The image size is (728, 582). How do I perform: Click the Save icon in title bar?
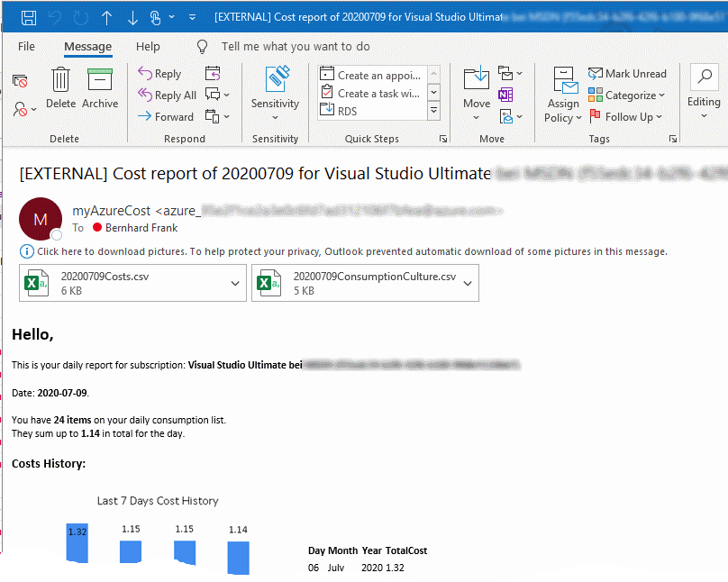click(29, 18)
